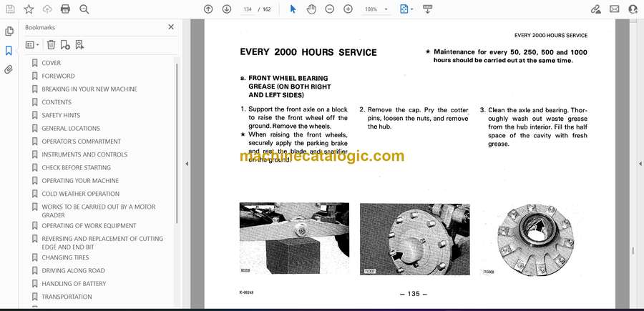Jump to CHECK BEFORE STARTING bookmark
This screenshot has width=644, height=311.
pyautogui.click(x=76, y=168)
